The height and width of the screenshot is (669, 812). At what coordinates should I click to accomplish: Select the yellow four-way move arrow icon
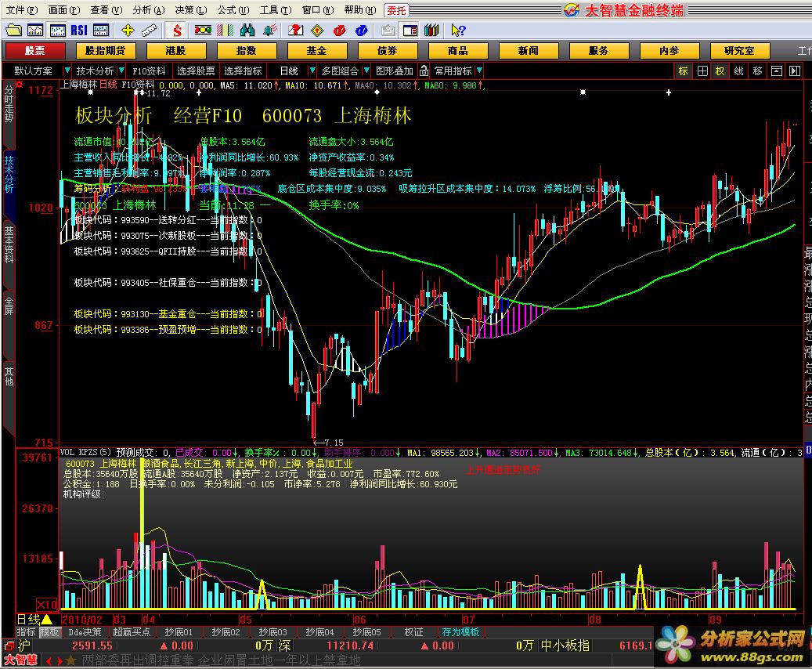[x=128, y=31]
